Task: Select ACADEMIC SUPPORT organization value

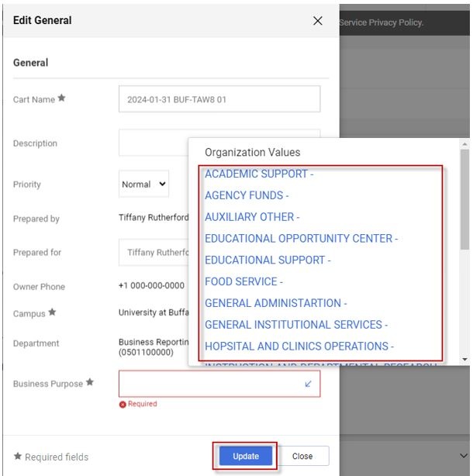Action: tap(258, 174)
